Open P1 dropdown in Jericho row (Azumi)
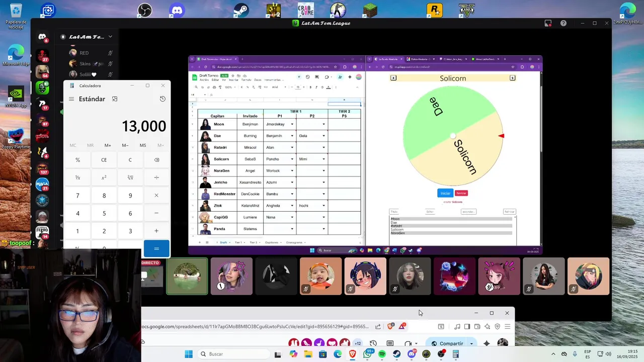The width and height of the screenshot is (644, 362). pos(292,182)
